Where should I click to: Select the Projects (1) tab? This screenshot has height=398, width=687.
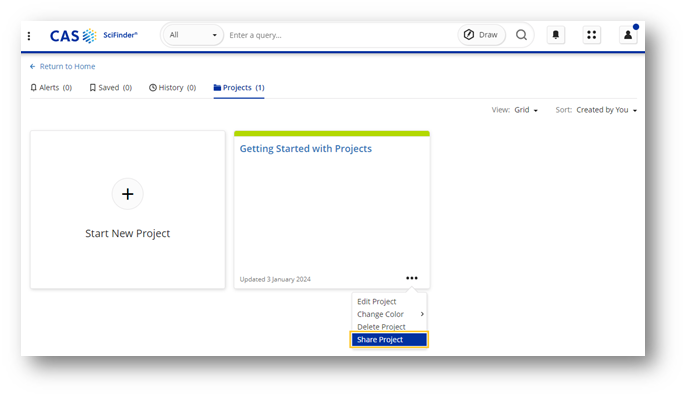(x=239, y=88)
